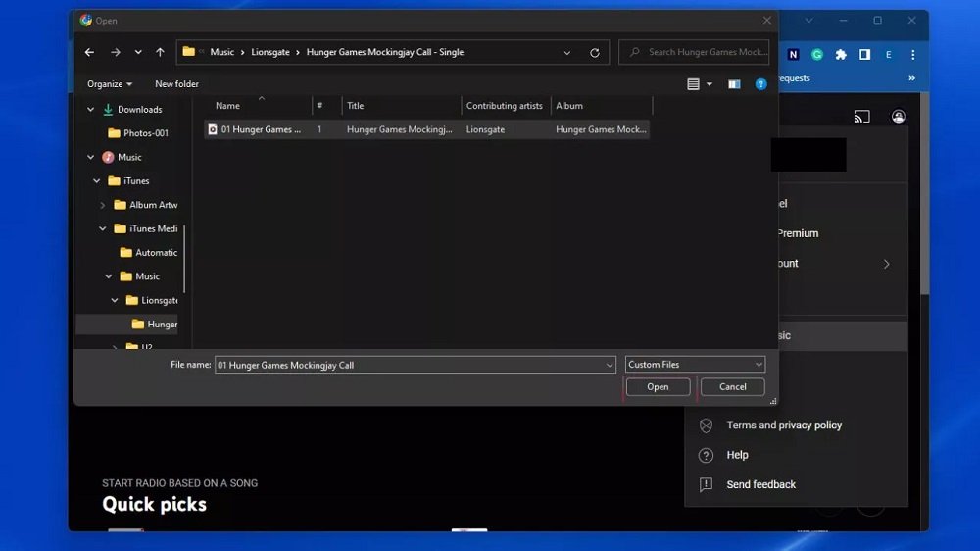Open the Chrome three-dot menu

point(912,55)
